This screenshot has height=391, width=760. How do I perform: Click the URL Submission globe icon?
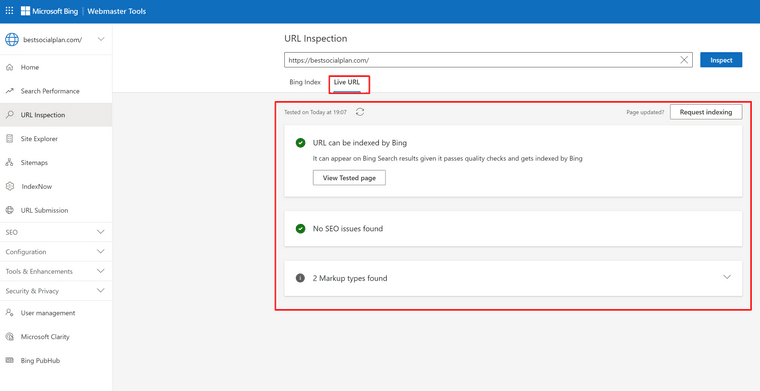point(9,210)
